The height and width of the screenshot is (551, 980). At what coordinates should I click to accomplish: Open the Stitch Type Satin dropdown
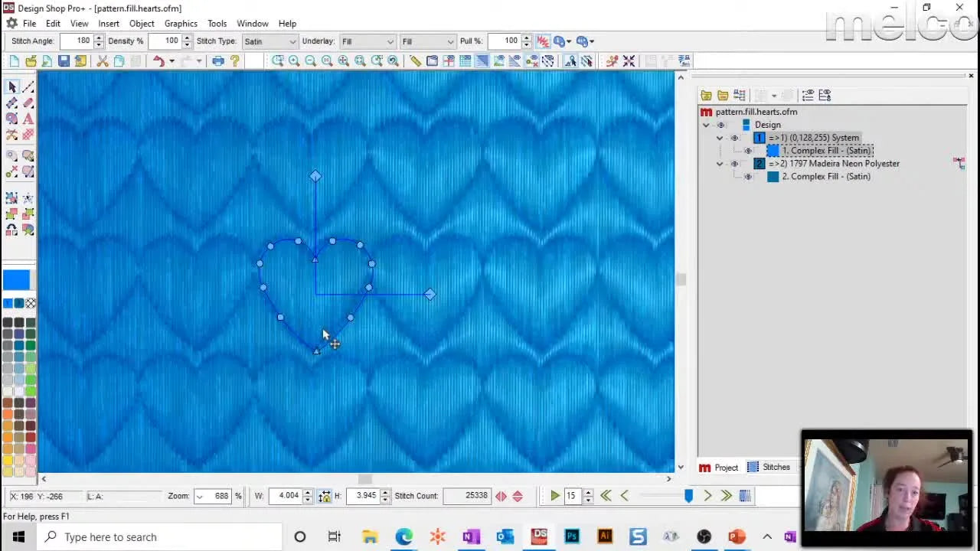point(292,41)
